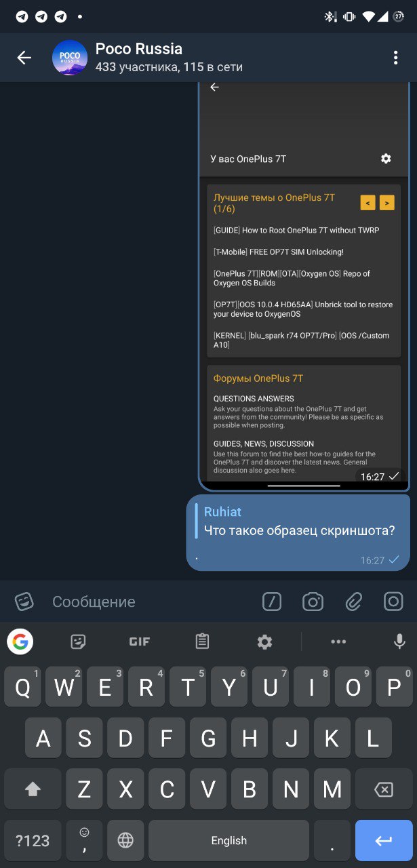Open camera from message bar

tap(313, 601)
